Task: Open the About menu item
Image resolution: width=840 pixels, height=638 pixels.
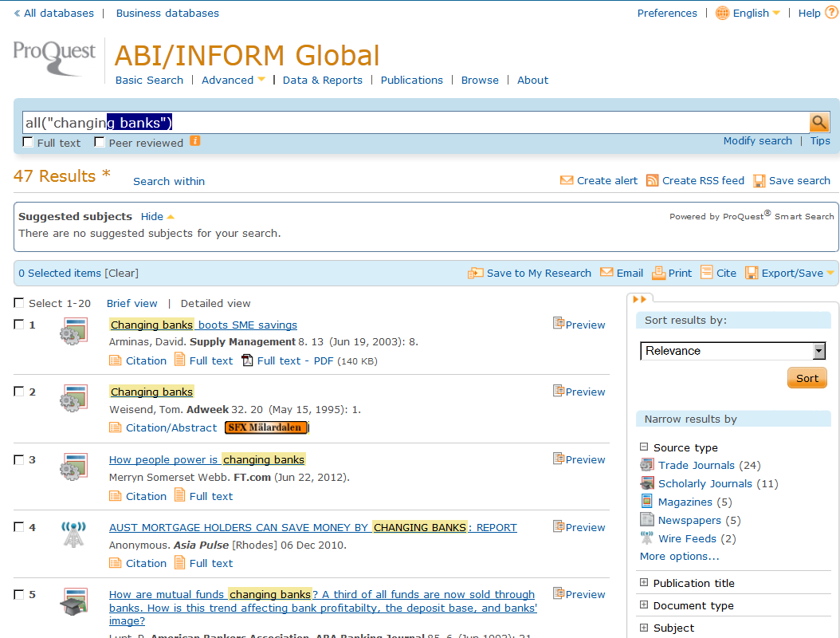Action: pos(532,80)
